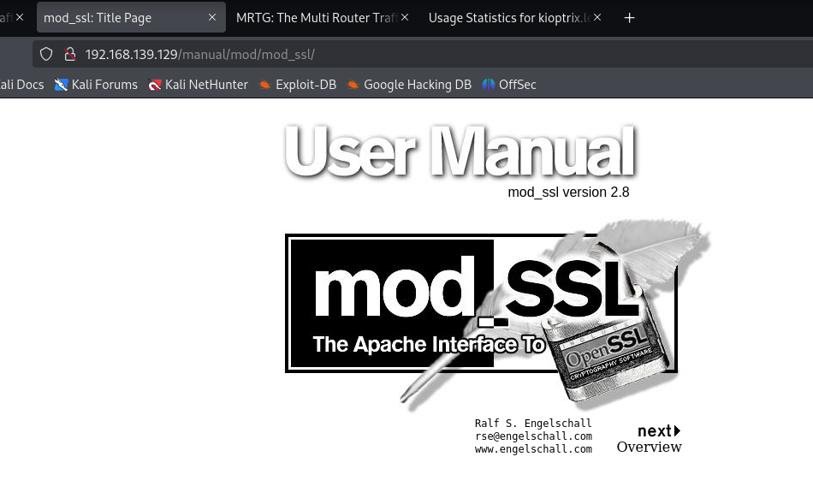Close the mod_ssl: Title Page tab
Image resolution: width=813 pixels, height=504 pixels.
pos(212,17)
